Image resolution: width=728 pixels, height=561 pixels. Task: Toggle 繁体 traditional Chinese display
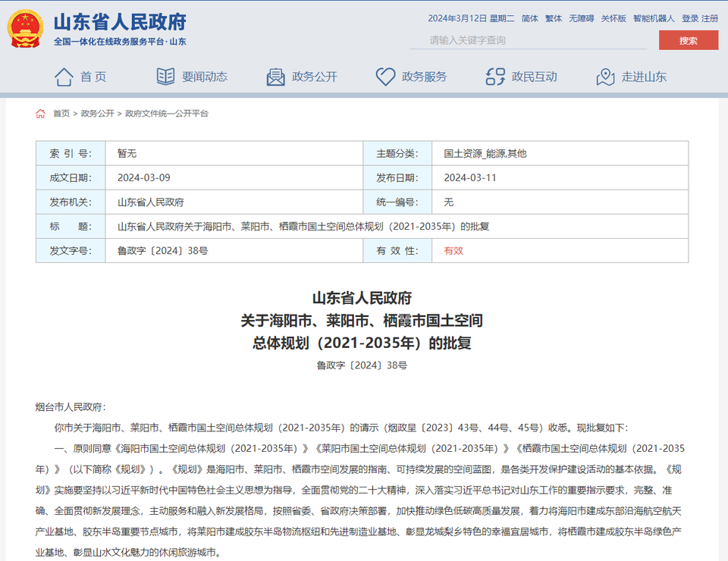click(553, 18)
